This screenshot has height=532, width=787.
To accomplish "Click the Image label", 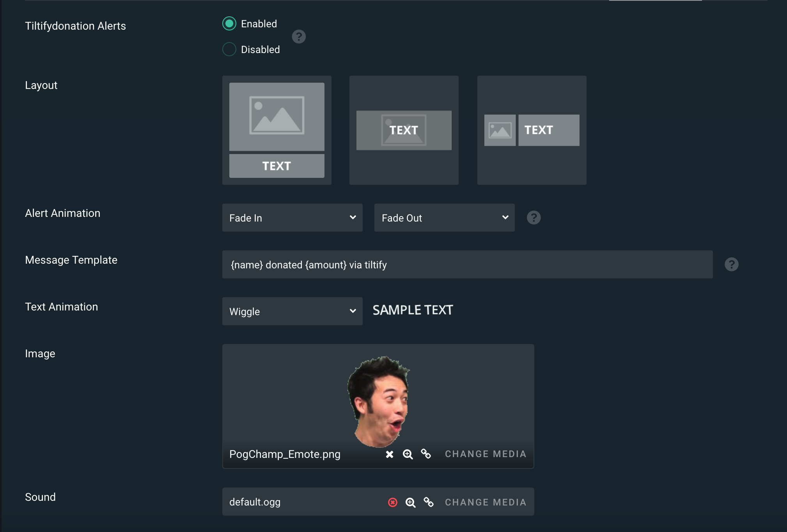I will [40, 354].
